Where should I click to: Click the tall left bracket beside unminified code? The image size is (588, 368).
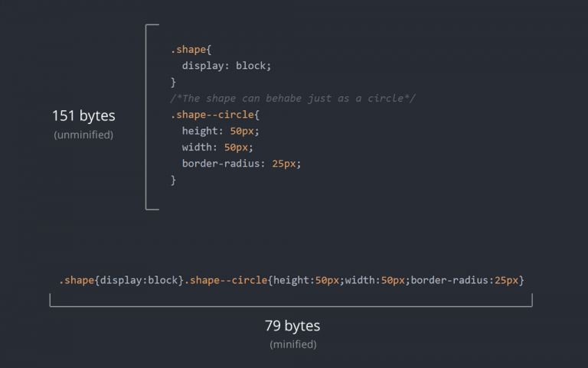coord(146,116)
